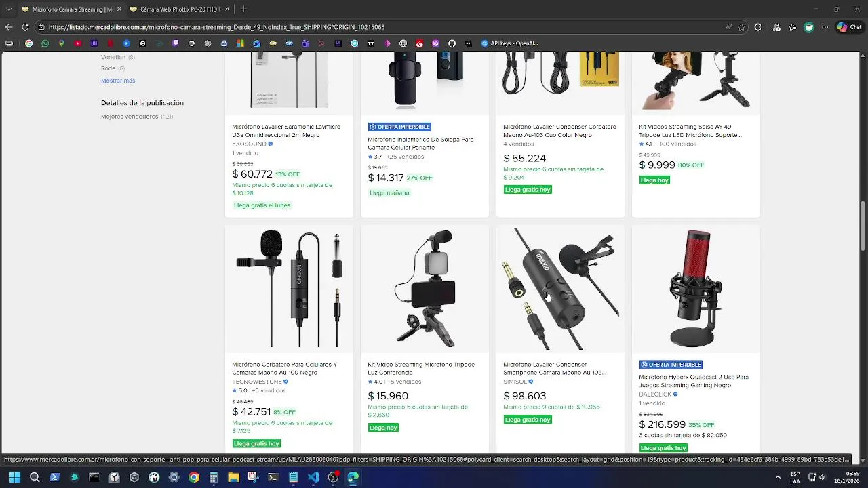The height and width of the screenshot is (488, 868).
Task: Open Edge settings and more menu
Action: pos(825,27)
